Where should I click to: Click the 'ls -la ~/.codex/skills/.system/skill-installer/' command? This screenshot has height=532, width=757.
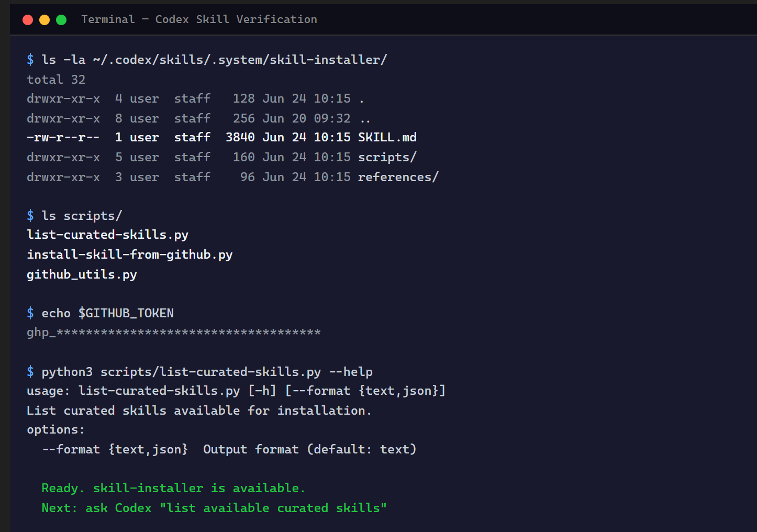[214, 60]
